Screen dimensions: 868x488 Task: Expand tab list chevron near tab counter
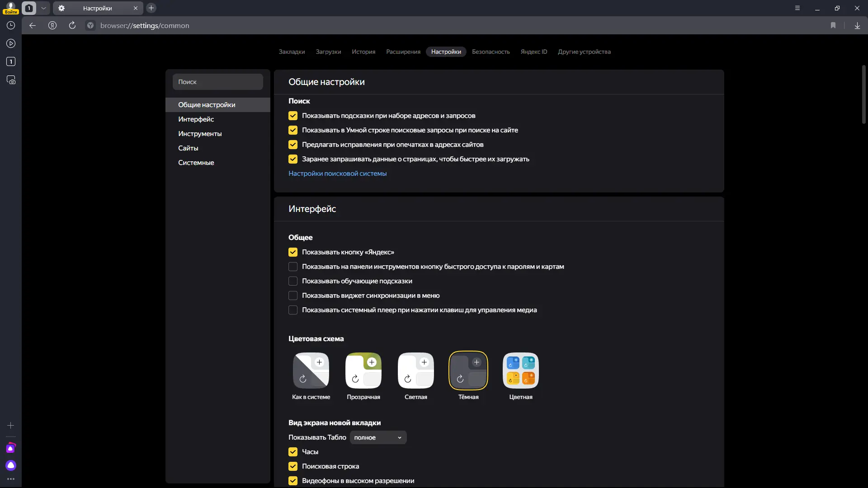tap(43, 8)
